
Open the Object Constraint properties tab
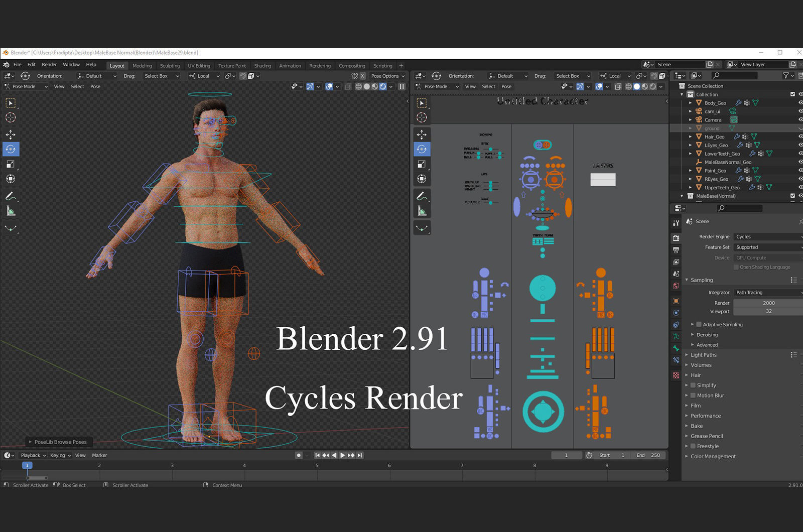pyautogui.click(x=676, y=325)
